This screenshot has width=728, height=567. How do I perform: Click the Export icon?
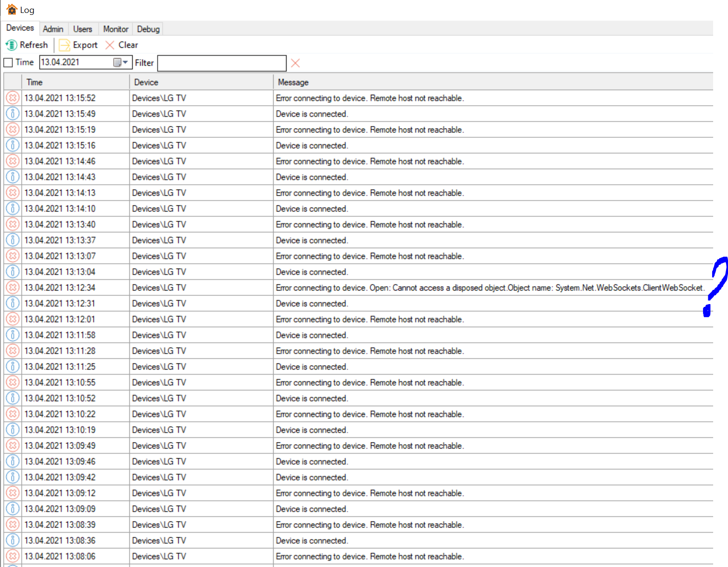pyautogui.click(x=64, y=45)
